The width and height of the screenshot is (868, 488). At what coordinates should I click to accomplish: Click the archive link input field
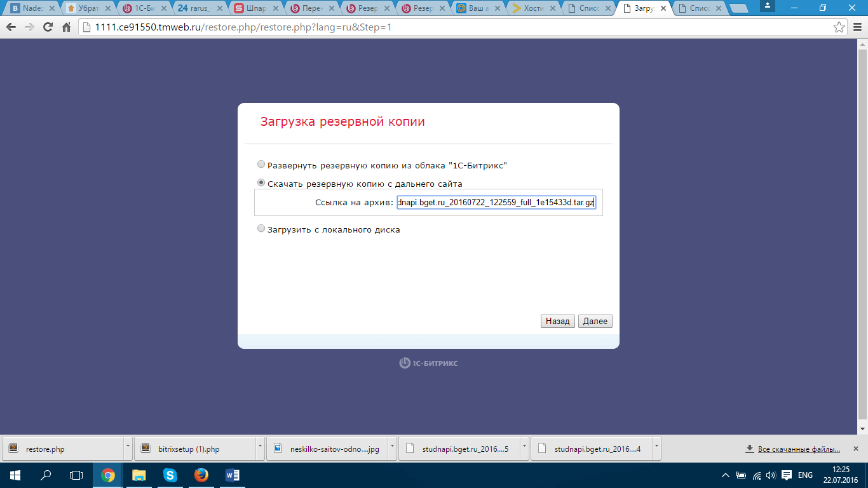coord(496,203)
